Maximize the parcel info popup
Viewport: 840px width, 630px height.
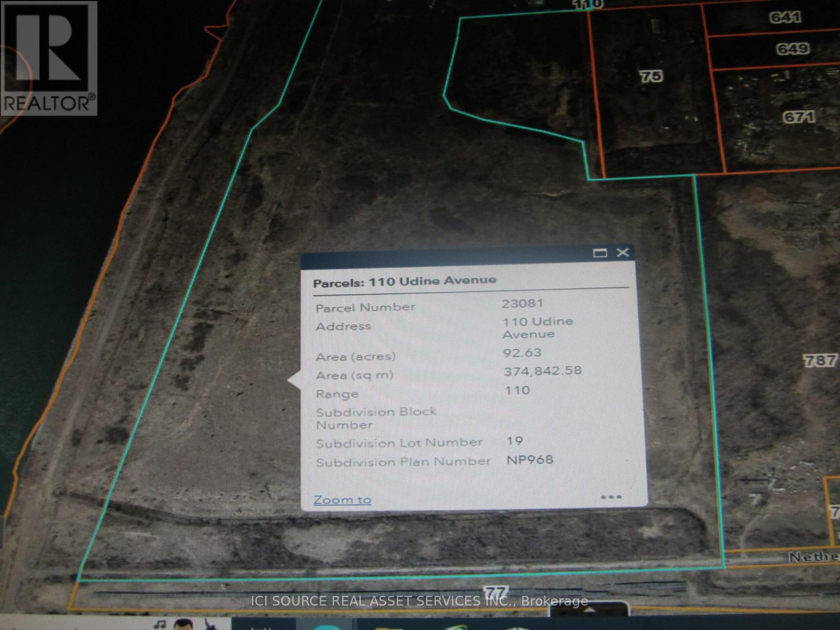pyautogui.click(x=600, y=253)
